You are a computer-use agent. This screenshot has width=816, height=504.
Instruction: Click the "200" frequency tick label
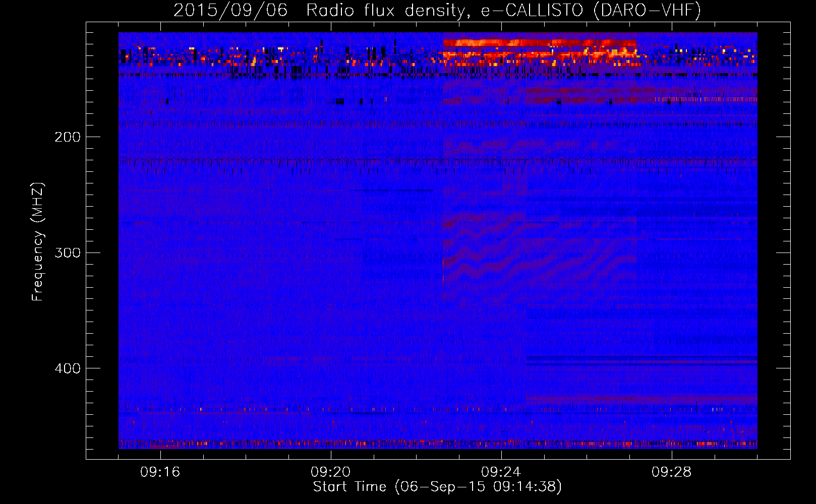pos(68,137)
